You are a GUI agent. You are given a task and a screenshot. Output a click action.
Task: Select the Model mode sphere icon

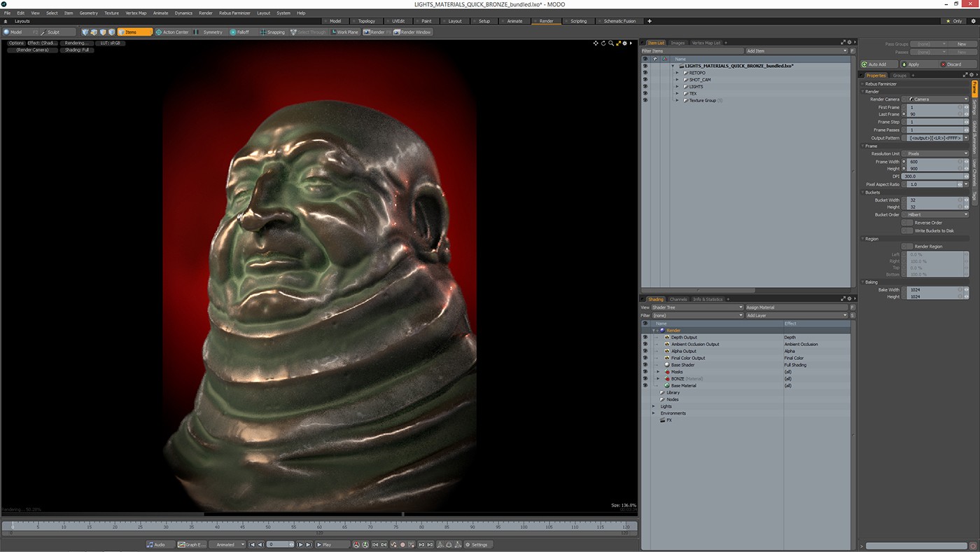(x=6, y=32)
